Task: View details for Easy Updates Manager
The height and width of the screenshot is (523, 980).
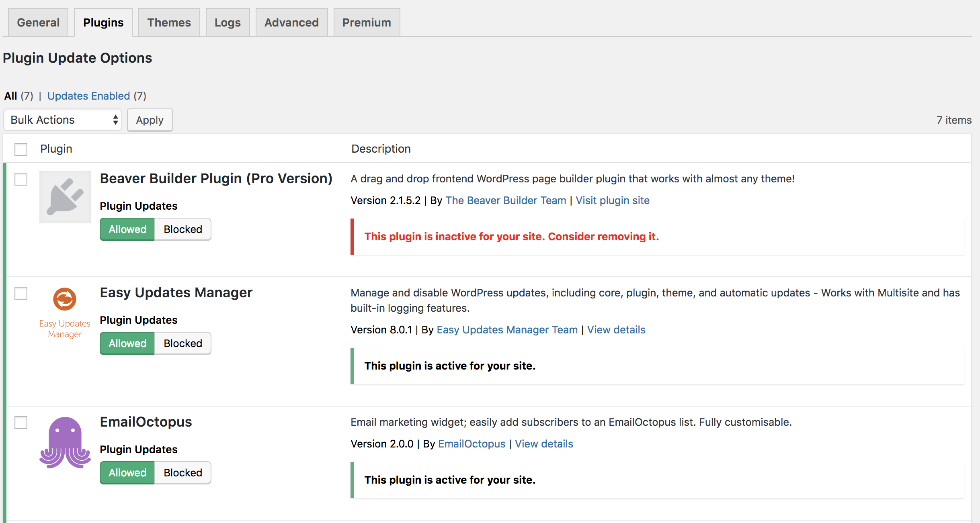Action: point(616,330)
